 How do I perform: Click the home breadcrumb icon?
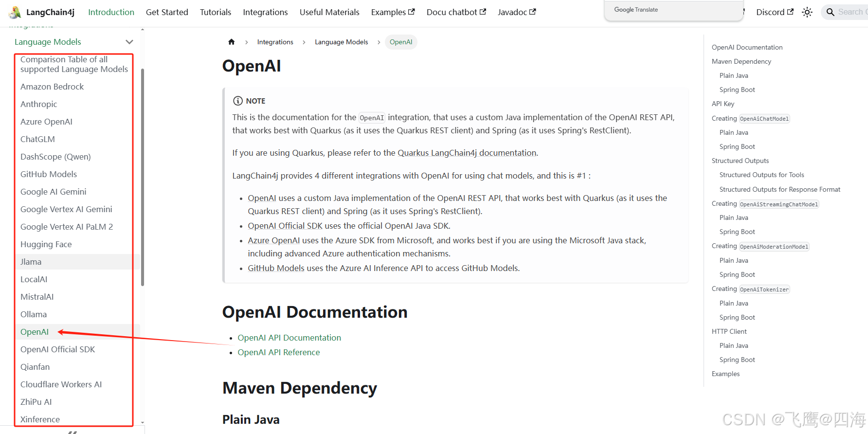pos(232,42)
